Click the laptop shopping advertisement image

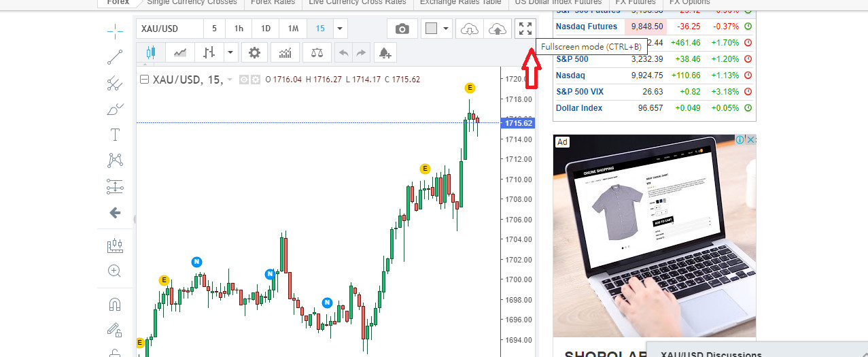(x=655, y=235)
